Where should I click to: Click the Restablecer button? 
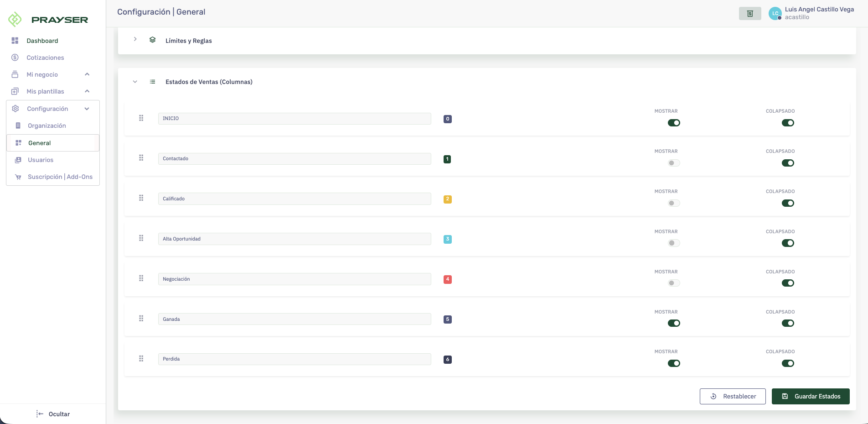(x=733, y=396)
